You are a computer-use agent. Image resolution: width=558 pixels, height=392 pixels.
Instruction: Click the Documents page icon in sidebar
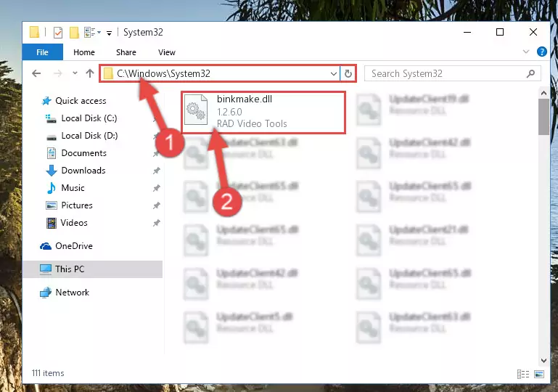52,153
